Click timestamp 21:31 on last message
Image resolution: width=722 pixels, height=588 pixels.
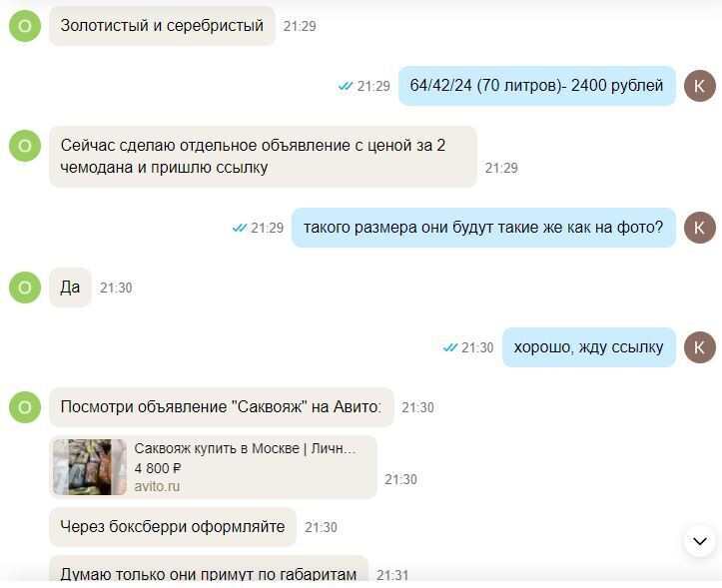pyautogui.click(x=392, y=575)
